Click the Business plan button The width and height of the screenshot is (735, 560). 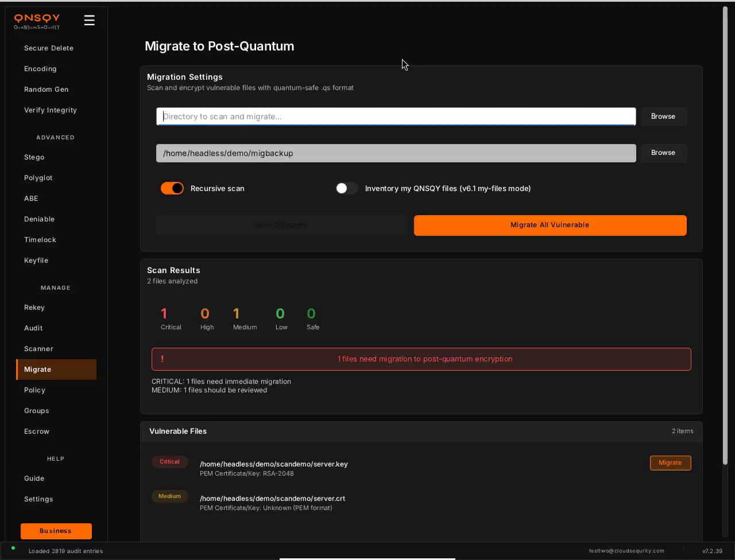coord(56,531)
